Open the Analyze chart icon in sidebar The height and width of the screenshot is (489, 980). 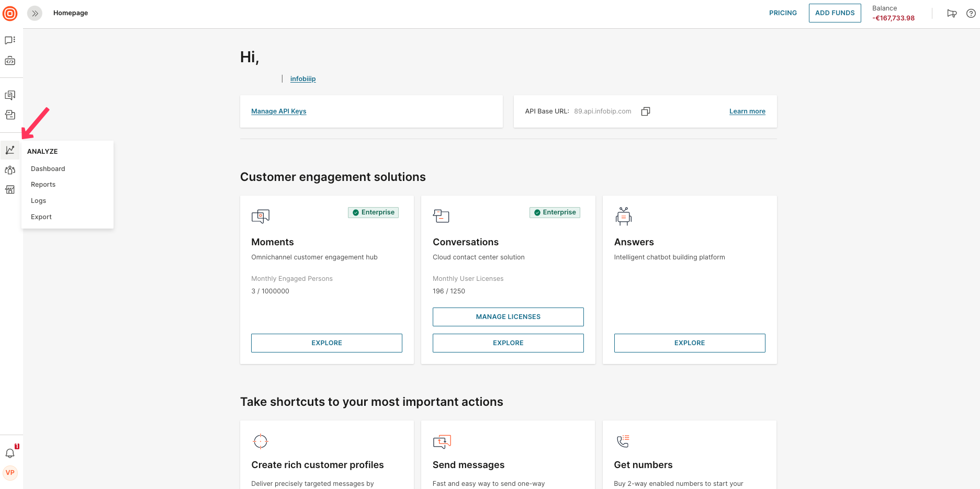10,150
